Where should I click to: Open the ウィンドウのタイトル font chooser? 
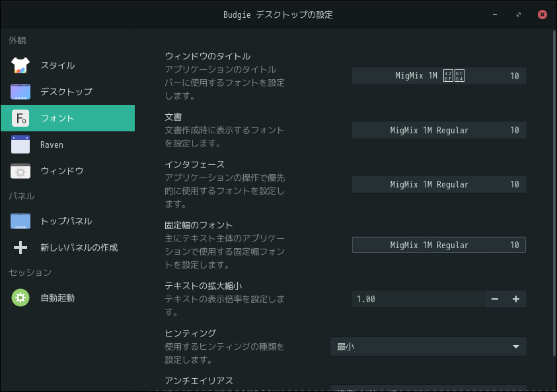439,76
